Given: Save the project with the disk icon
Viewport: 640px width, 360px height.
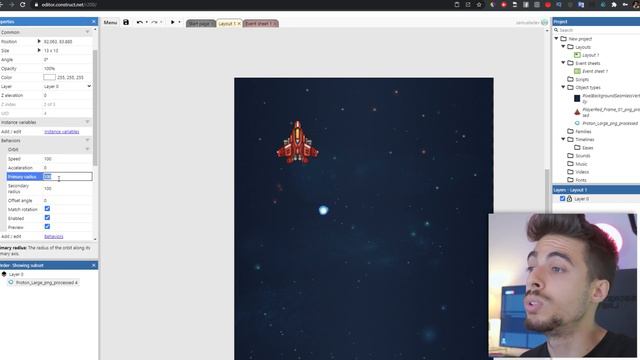Looking at the screenshot, I should (126, 22).
